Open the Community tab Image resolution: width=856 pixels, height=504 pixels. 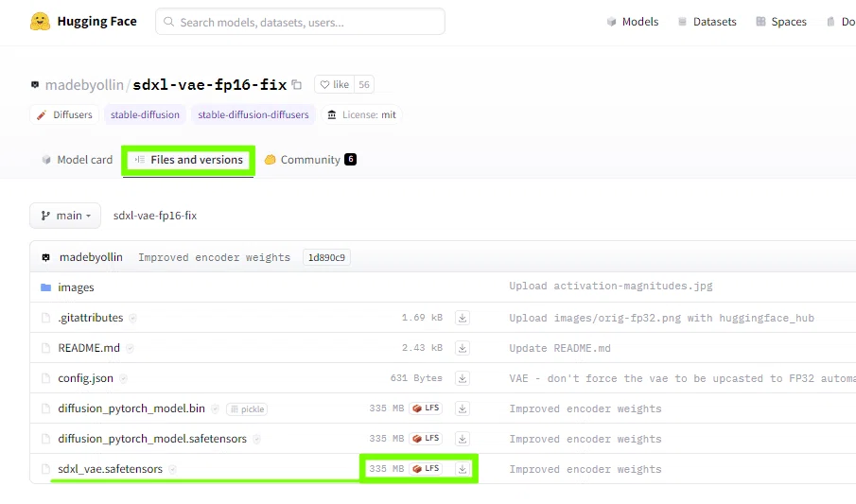[x=310, y=160]
